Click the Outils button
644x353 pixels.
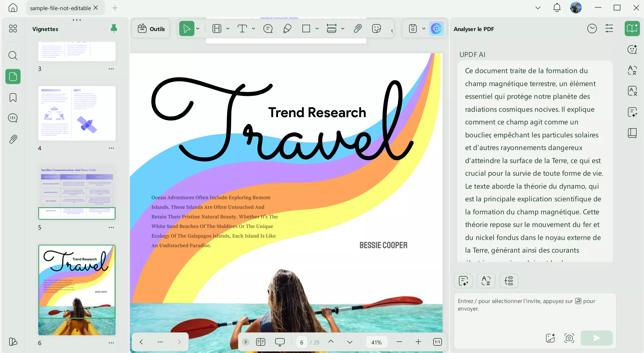click(151, 29)
